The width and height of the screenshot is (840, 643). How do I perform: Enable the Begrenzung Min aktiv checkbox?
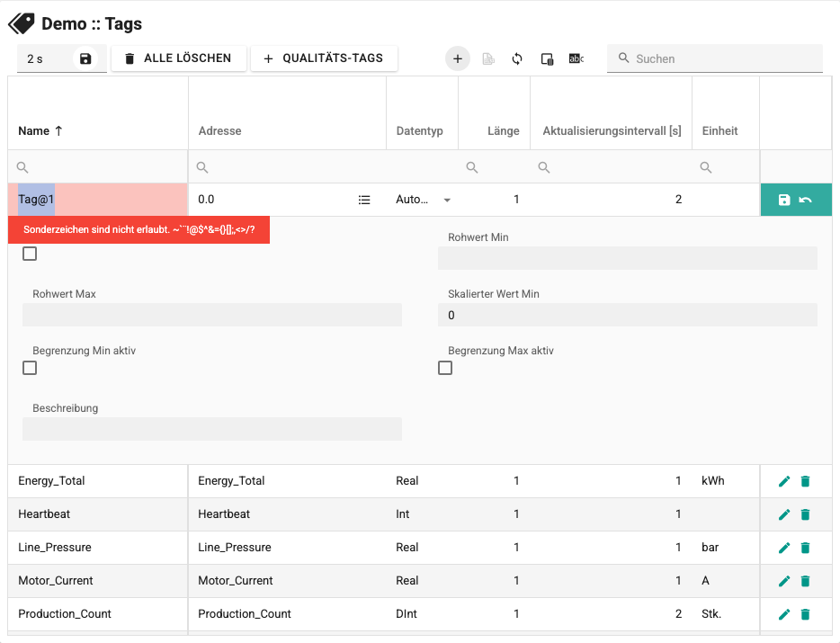(30, 368)
